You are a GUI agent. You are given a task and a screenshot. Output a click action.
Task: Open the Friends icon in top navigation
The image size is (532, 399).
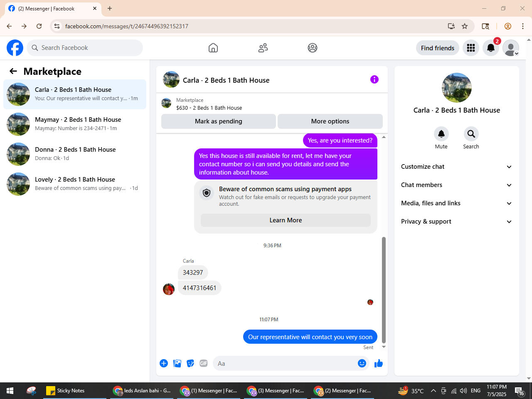pyautogui.click(x=263, y=48)
